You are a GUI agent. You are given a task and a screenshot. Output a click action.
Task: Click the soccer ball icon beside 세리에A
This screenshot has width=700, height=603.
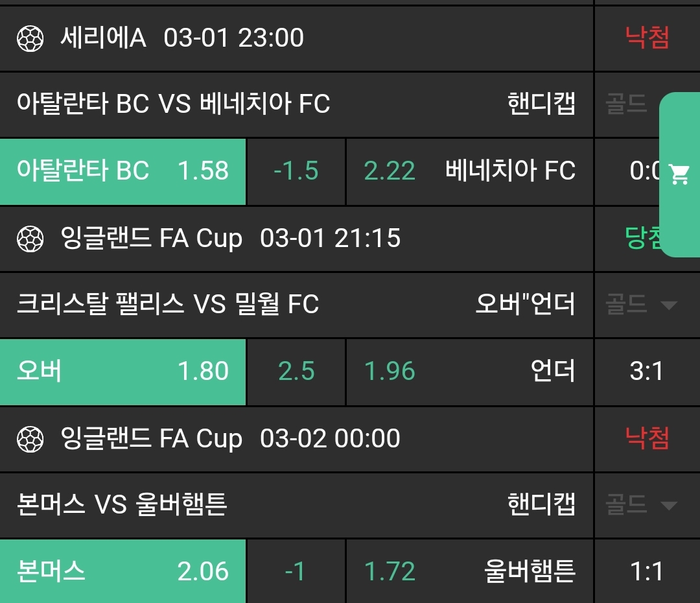pos(30,38)
